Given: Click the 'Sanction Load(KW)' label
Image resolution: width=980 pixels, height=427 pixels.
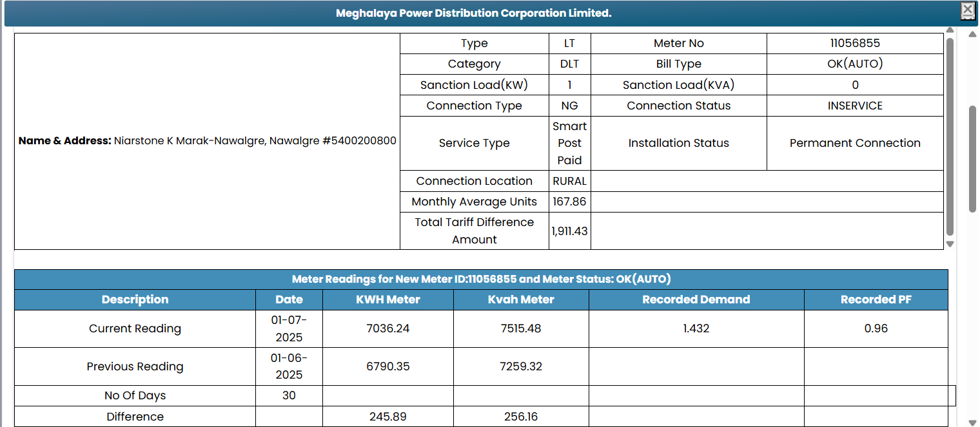Looking at the screenshot, I should point(475,85).
